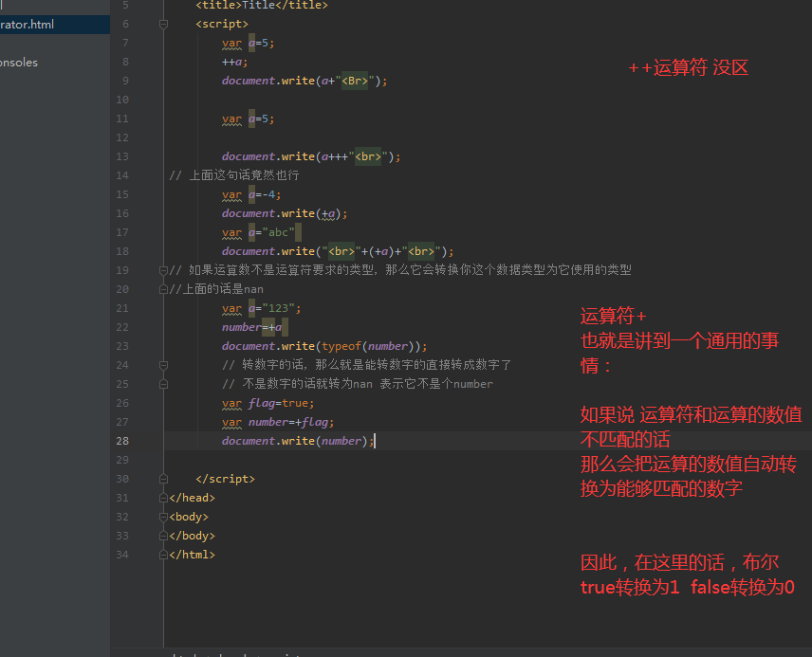Viewport: 812px width, 657px height.
Task: Open the Consoles entry in project tree
Action: coord(19,63)
